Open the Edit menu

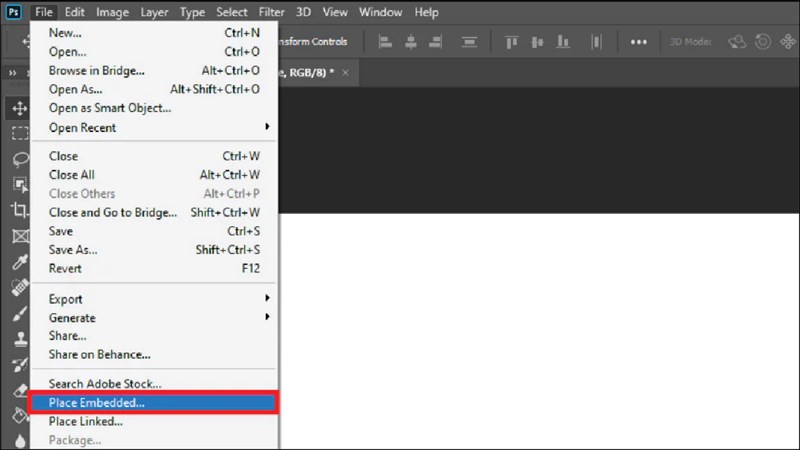pyautogui.click(x=74, y=12)
